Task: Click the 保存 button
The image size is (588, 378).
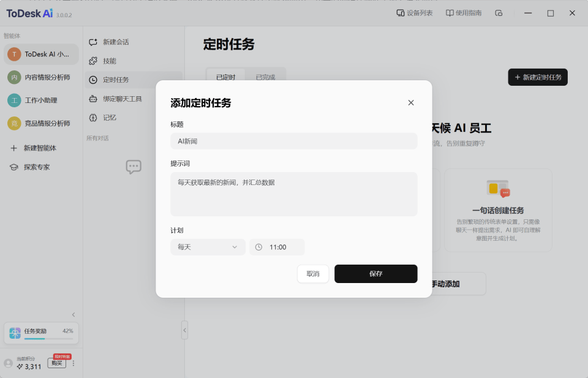Action: click(x=375, y=274)
